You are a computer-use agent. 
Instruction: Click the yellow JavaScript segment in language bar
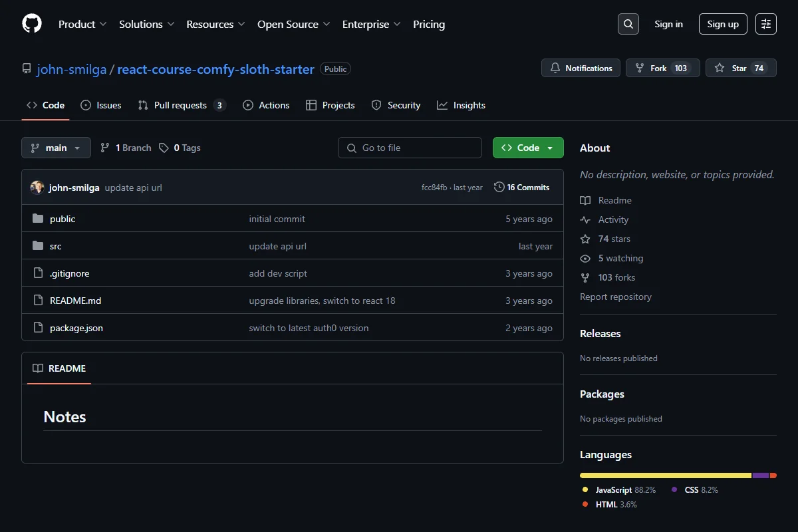(666, 475)
